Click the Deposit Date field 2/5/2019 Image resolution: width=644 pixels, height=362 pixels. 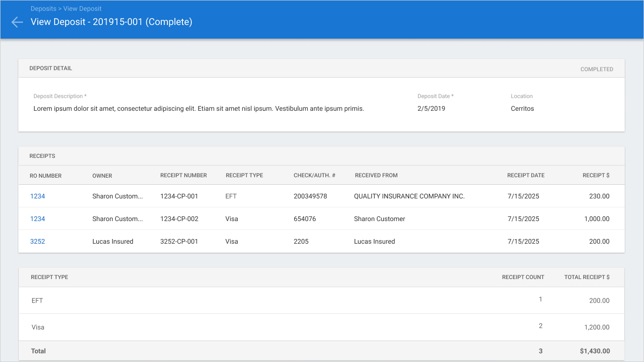point(431,108)
